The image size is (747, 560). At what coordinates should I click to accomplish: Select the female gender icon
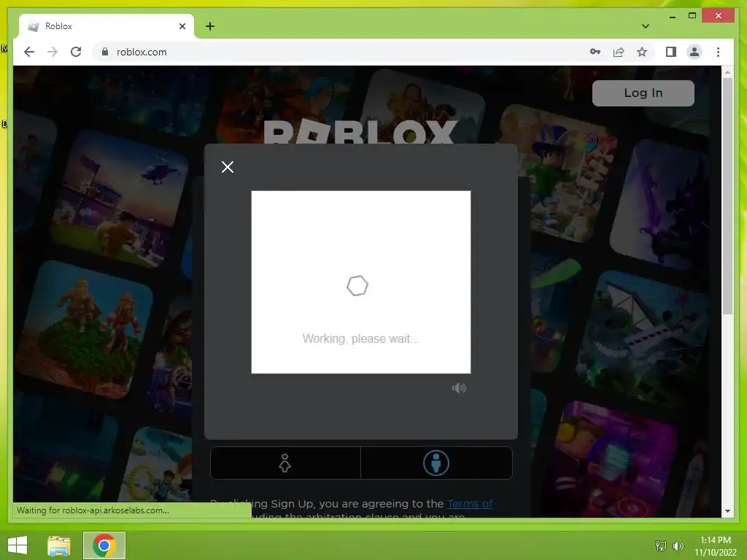tap(285, 463)
